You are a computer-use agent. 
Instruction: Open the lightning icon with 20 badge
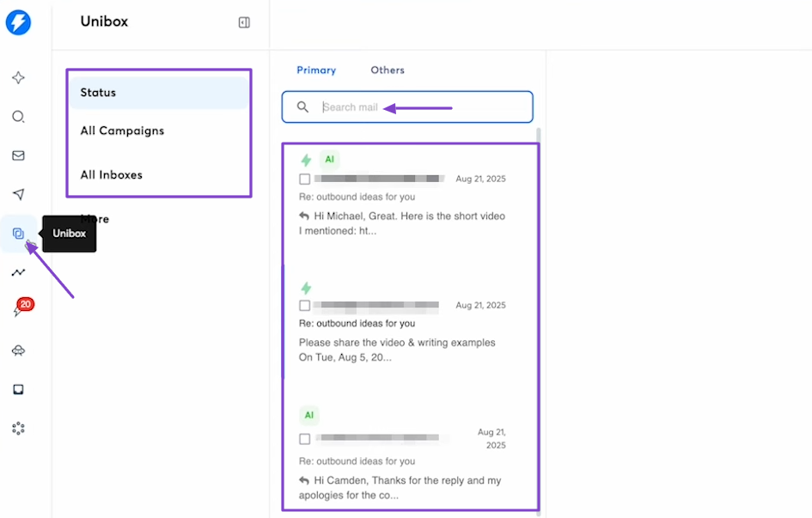(21, 308)
